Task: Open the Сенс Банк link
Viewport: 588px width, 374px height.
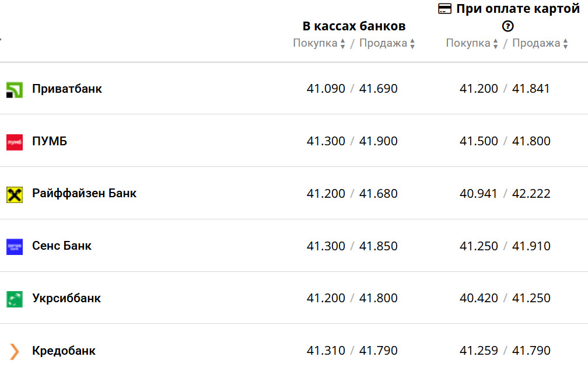Action: [62, 246]
